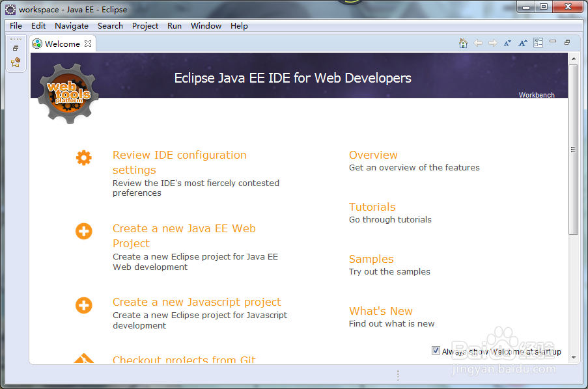588x389 pixels.
Task: Click 'Go through tutorials' text
Action: (x=390, y=220)
